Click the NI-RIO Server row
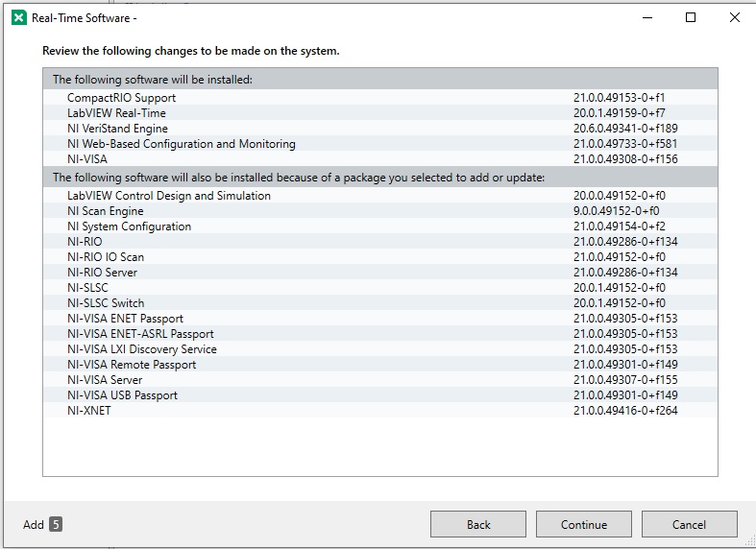The image size is (756, 549). (103, 273)
